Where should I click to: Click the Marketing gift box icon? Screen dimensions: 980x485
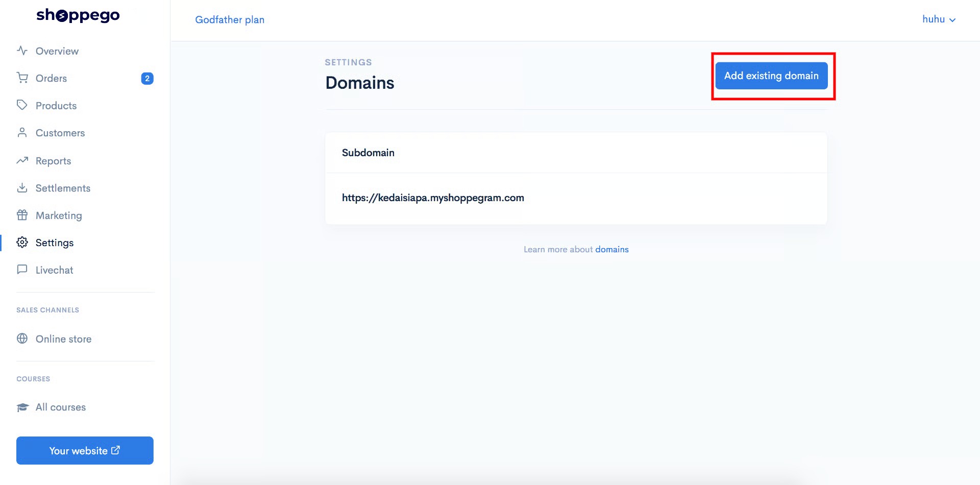click(x=22, y=215)
